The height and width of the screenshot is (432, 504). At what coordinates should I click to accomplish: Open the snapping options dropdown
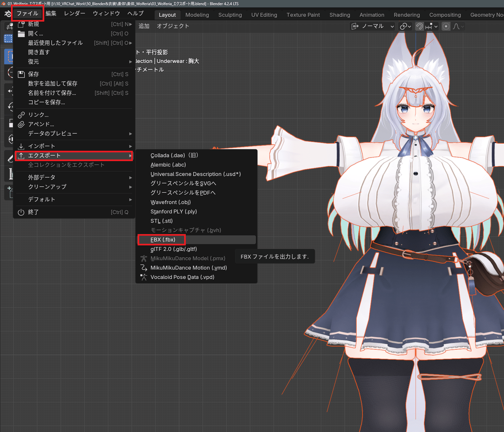(431, 26)
